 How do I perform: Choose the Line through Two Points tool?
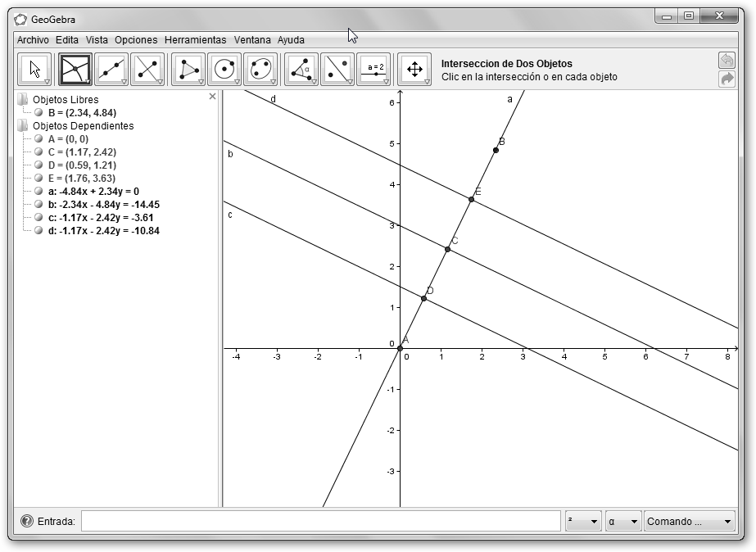tap(111, 70)
